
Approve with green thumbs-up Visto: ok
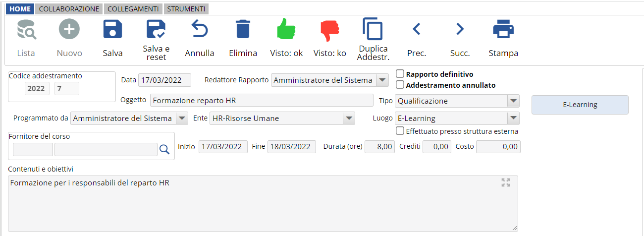(x=286, y=30)
